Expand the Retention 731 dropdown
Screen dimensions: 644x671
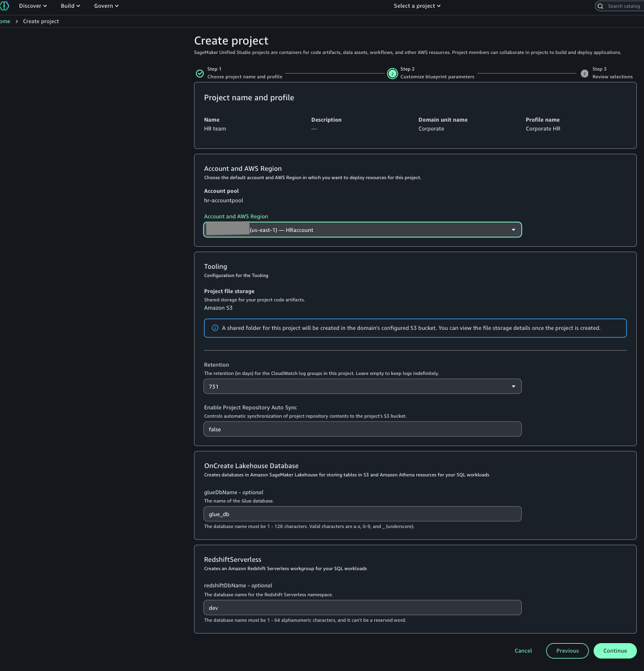click(x=362, y=386)
